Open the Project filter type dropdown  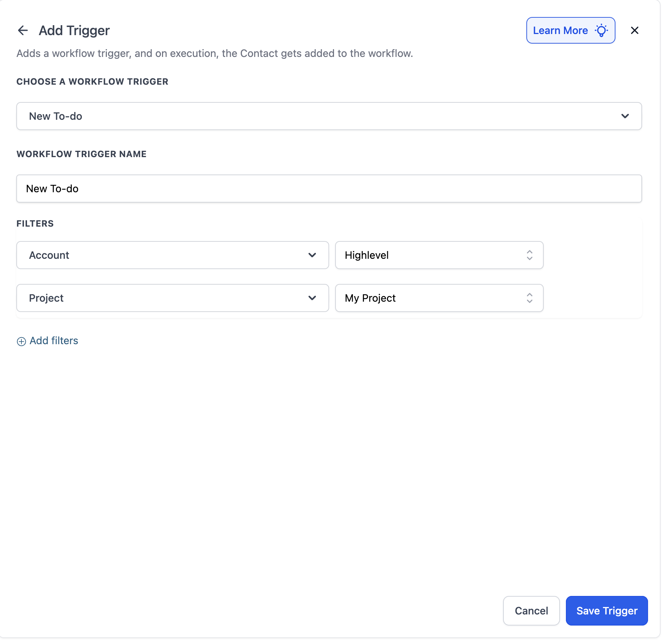172,298
